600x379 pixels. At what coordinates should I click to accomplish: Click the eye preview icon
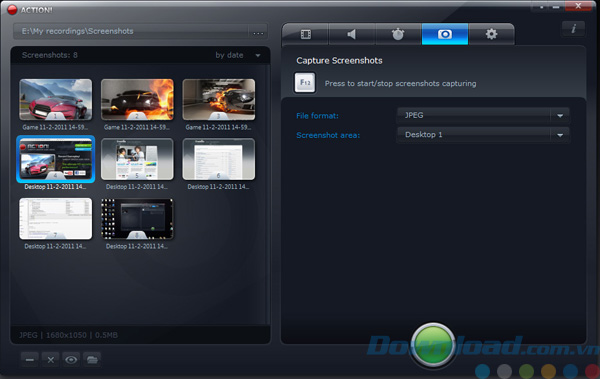click(x=71, y=359)
